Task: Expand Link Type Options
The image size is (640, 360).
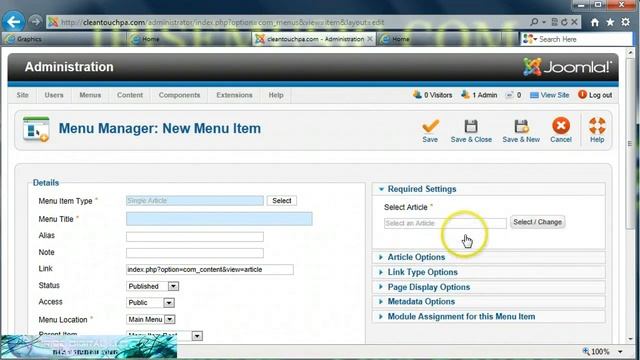Action: [x=488, y=272]
